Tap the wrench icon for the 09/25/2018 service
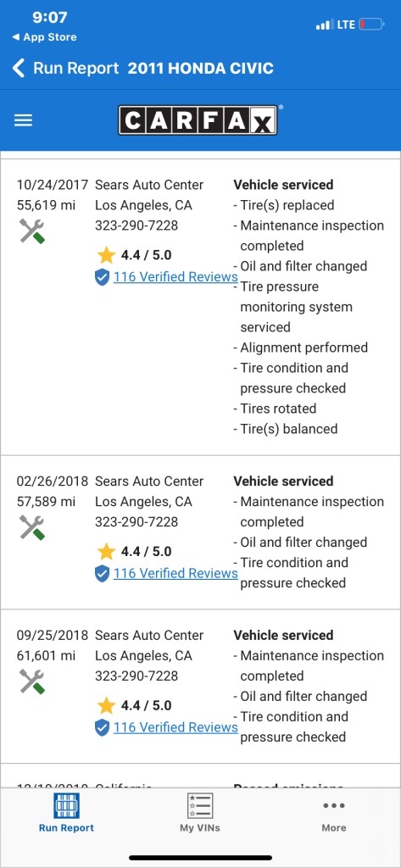The image size is (401, 868). 32,682
